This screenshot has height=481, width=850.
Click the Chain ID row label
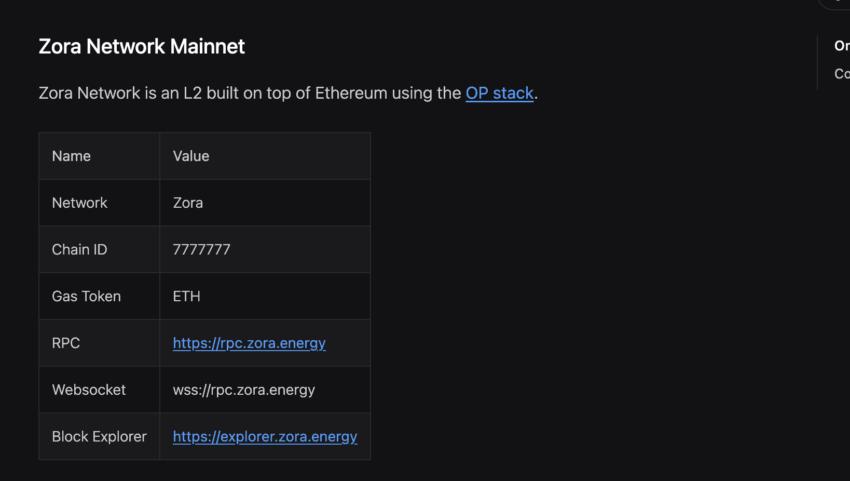coord(79,249)
